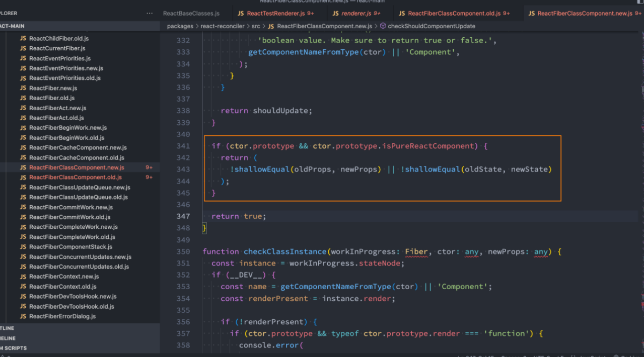Click line number 350 in the gutter

(x=183, y=251)
